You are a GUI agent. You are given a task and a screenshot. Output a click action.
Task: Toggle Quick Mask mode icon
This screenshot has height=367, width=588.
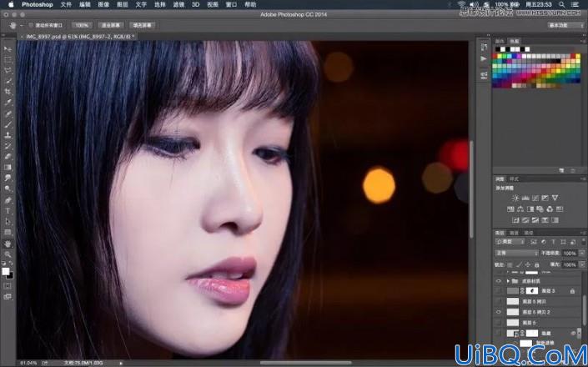8,285
